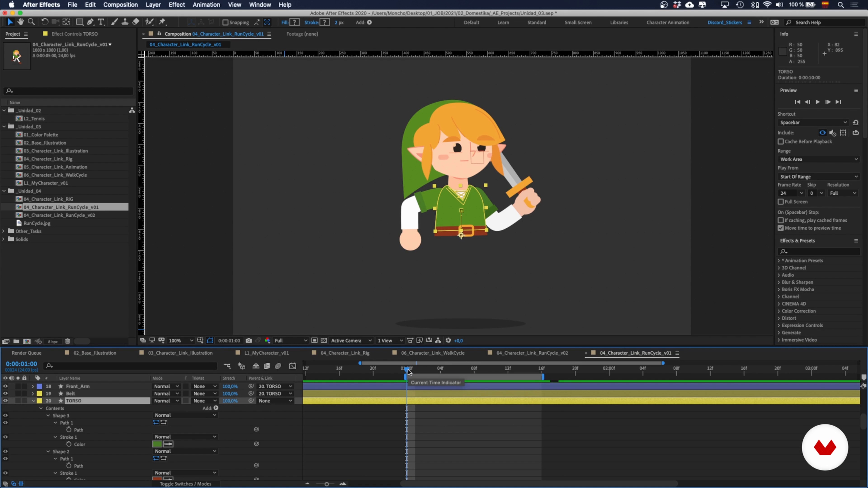Click the Play button in Preview panel

click(817, 102)
